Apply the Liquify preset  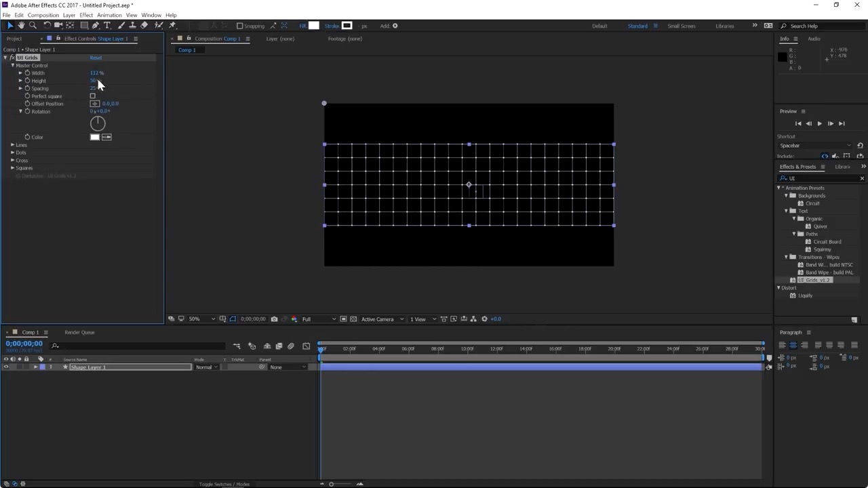pyautogui.click(x=805, y=296)
